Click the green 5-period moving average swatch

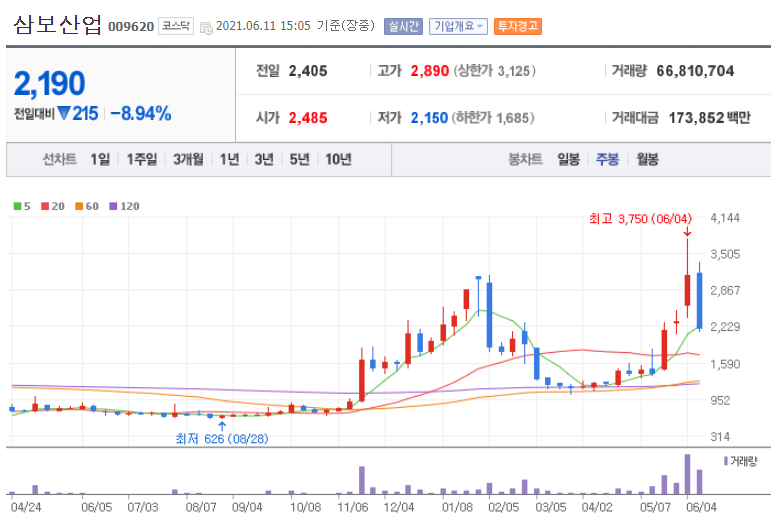[x=17, y=206]
